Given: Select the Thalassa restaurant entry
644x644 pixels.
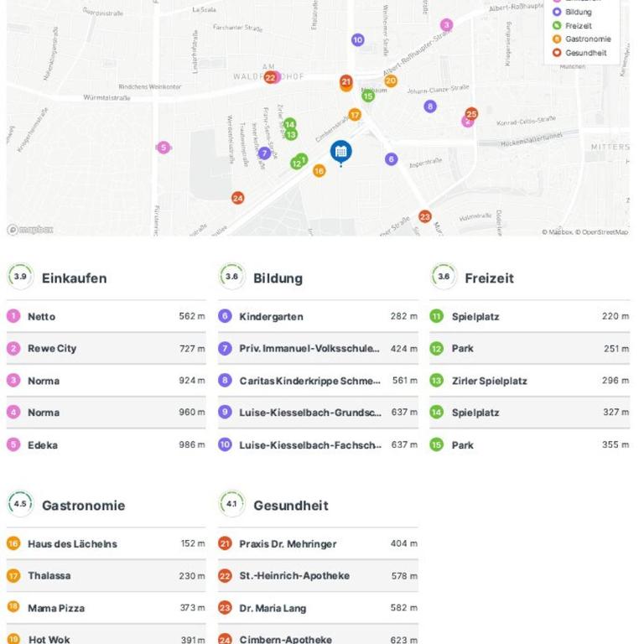Looking at the screenshot, I should click(106, 576).
